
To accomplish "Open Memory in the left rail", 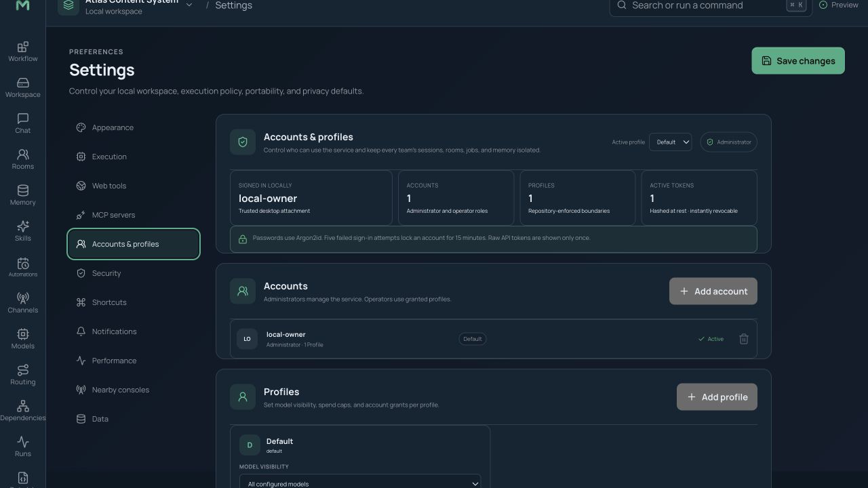I will click(22, 195).
